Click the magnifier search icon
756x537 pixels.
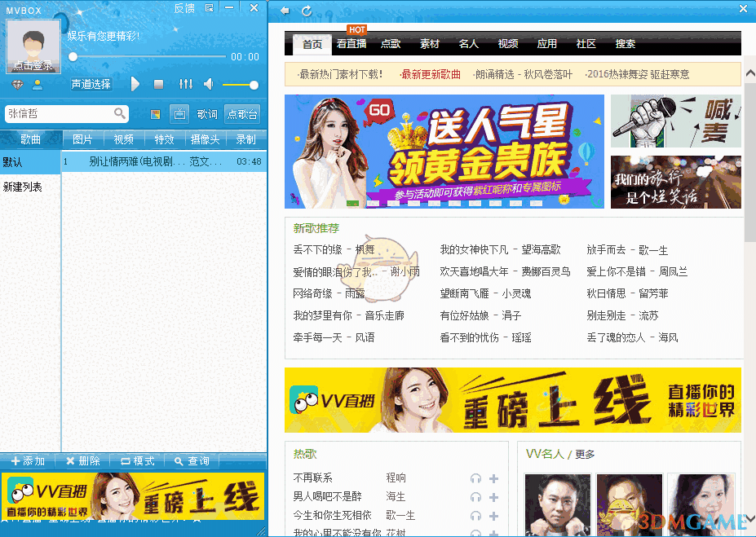tap(120, 113)
